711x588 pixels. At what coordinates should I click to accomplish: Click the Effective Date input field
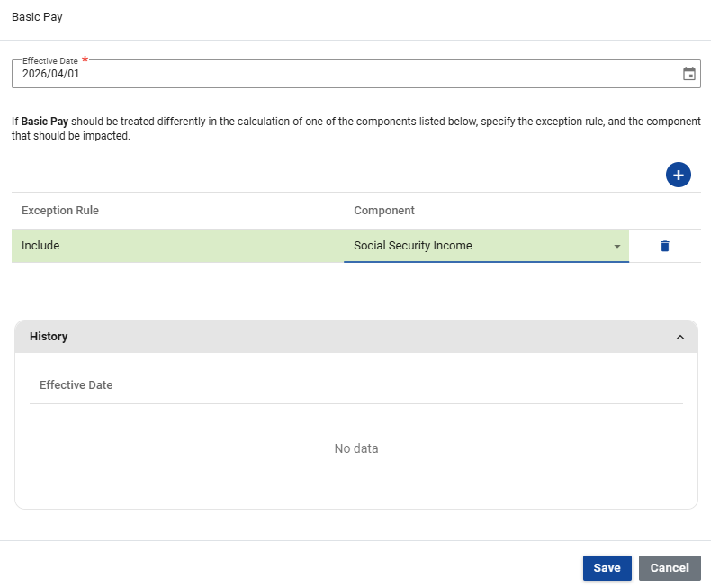click(x=342, y=74)
